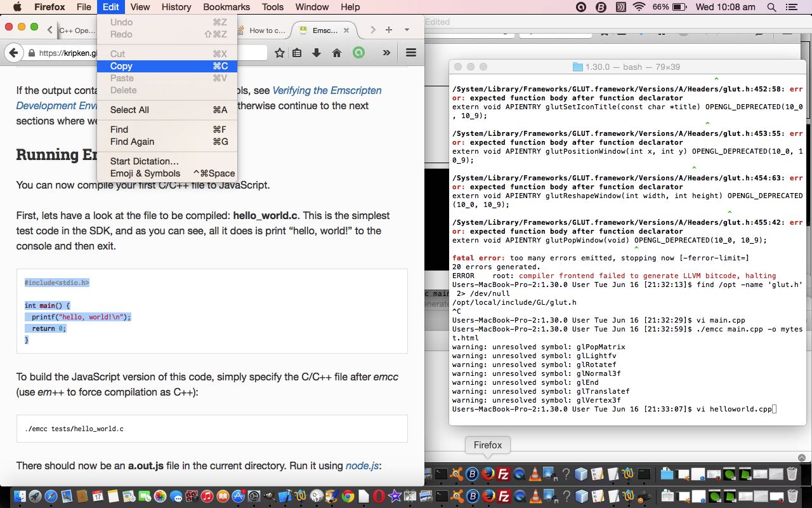The height and width of the screenshot is (508, 812).
Task: Choose Select All in Edit menu
Action: (167, 110)
